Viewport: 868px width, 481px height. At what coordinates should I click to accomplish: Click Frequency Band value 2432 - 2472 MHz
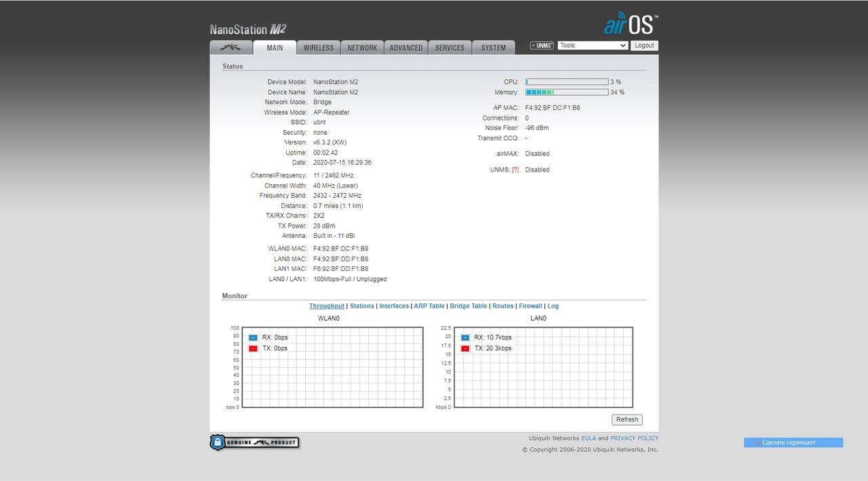(x=338, y=196)
